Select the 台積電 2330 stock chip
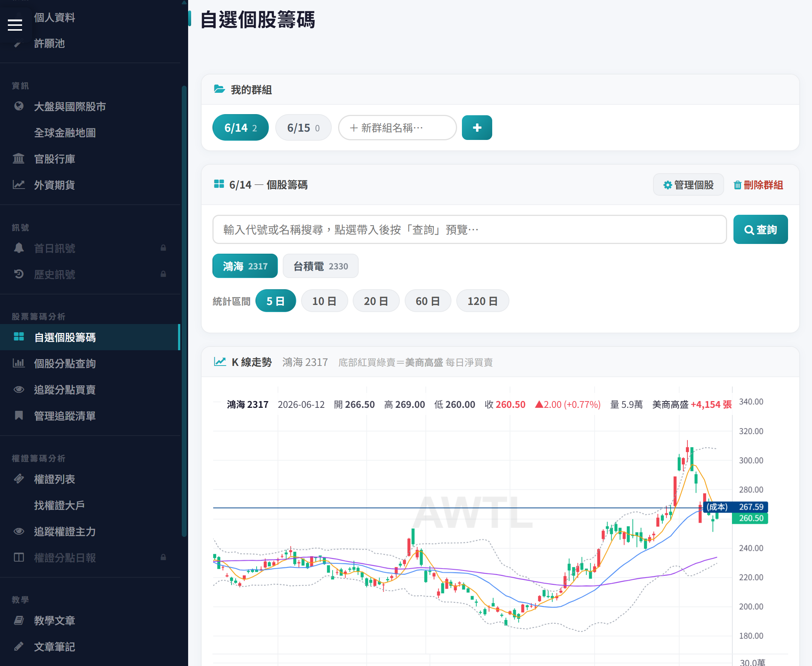Screen dimensions: 812x666 pos(320,266)
